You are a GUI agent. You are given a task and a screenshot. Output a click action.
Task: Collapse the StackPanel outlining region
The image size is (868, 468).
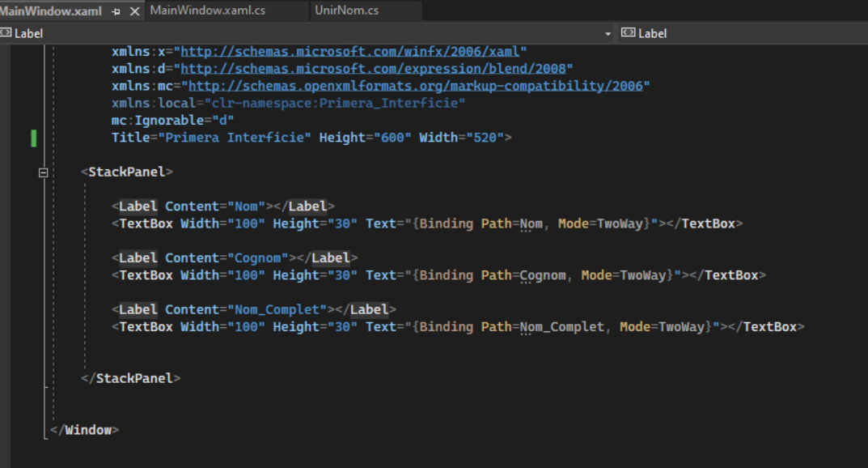pyautogui.click(x=43, y=172)
